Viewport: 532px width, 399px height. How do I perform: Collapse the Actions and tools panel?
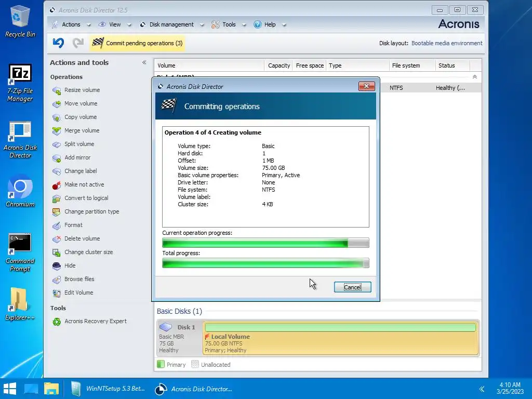[x=144, y=62]
